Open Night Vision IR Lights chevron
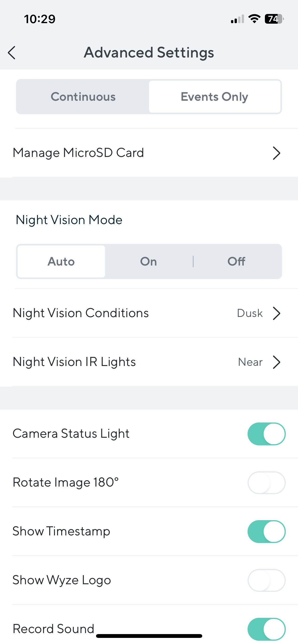Viewport: 298px width, 644px height. 276,362
